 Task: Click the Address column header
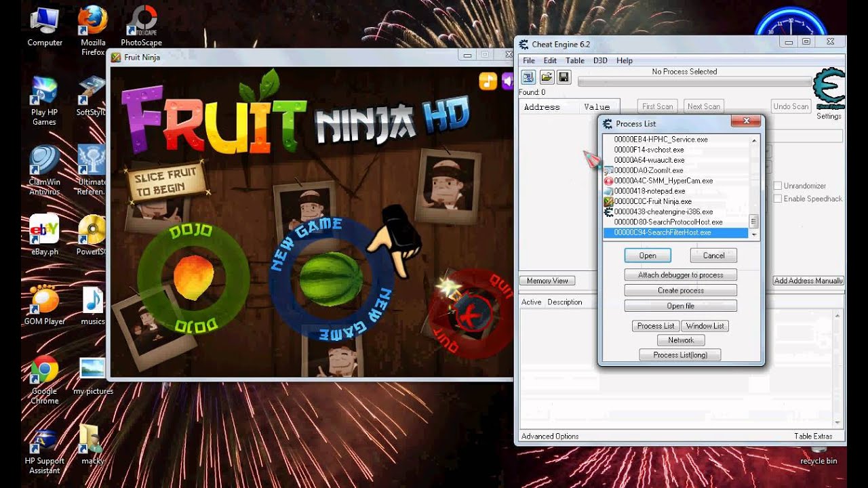[x=549, y=107]
